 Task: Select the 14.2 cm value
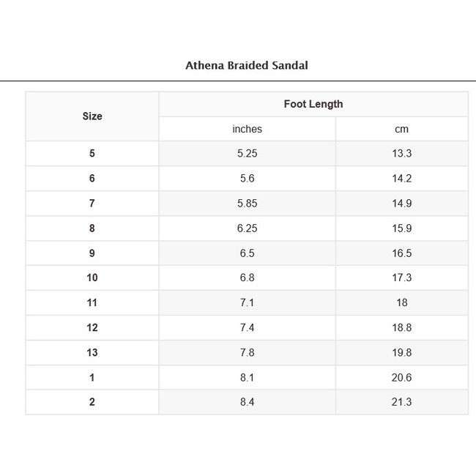(401, 179)
